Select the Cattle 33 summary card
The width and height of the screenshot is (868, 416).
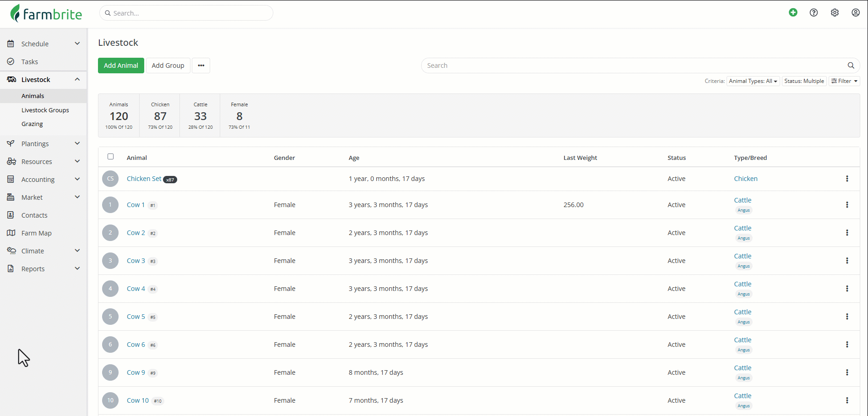click(201, 116)
